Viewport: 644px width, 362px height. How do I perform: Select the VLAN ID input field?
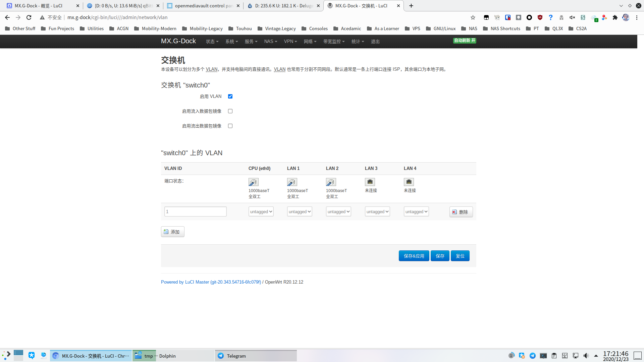coord(195,211)
